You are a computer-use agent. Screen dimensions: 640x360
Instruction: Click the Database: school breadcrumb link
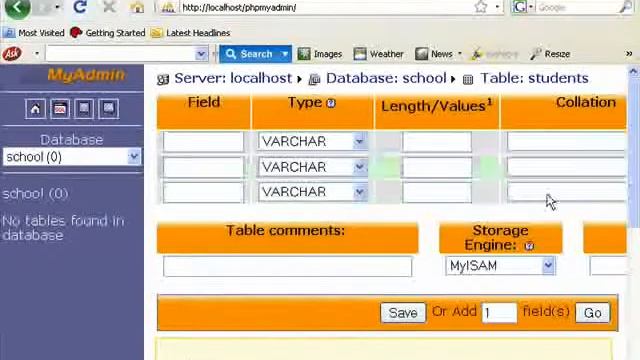pos(386,78)
